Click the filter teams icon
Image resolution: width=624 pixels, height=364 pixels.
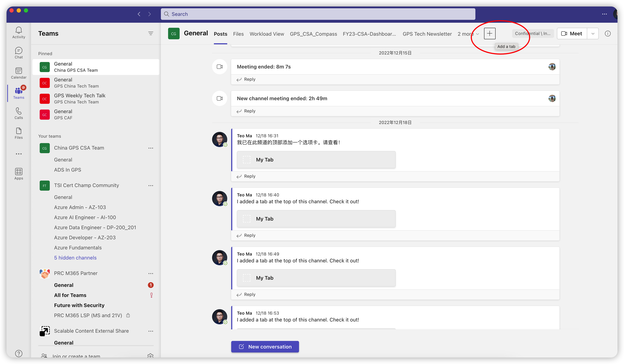tap(151, 33)
